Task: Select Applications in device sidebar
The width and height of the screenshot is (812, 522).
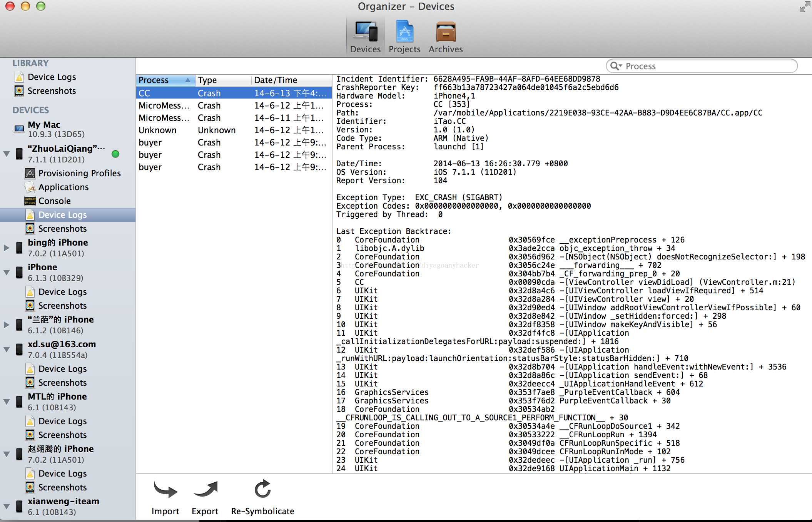Action: [63, 187]
